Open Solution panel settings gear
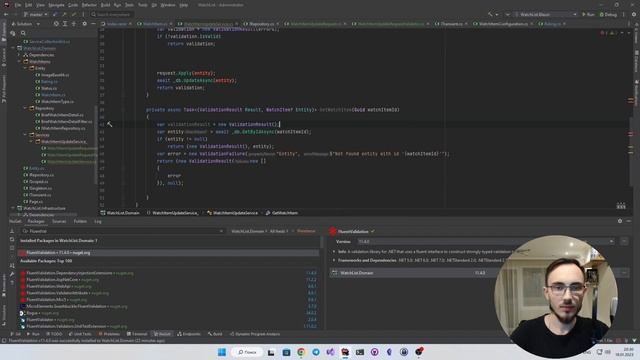This screenshot has width=640, height=360. [x=84, y=24]
